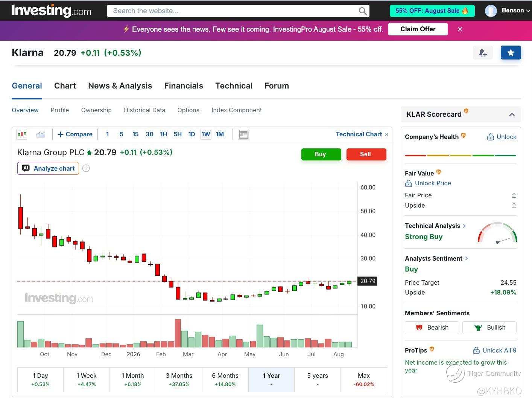The width and height of the screenshot is (532, 403).
Task: Click the red Sell button
Action: pyautogui.click(x=366, y=154)
